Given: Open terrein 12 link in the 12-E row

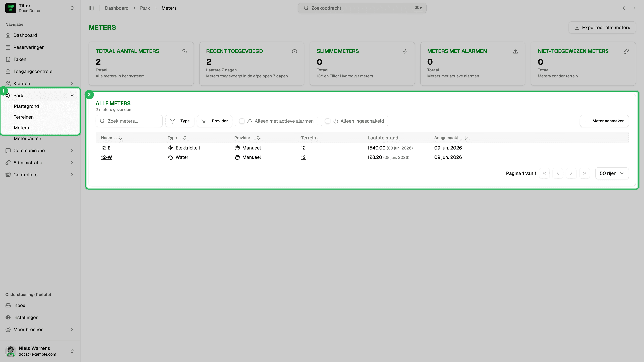Looking at the screenshot, I should [303, 148].
